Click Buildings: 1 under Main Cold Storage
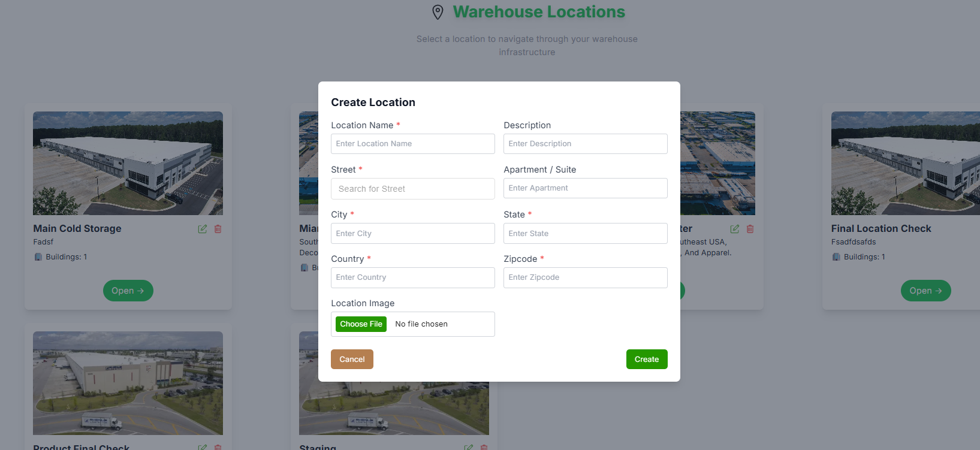This screenshot has height=450, width=980. point(67,257)
